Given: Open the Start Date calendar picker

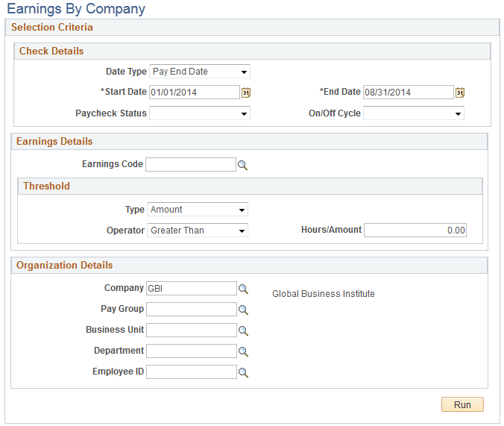Looking at the screenshot, I should coord(245,93).
